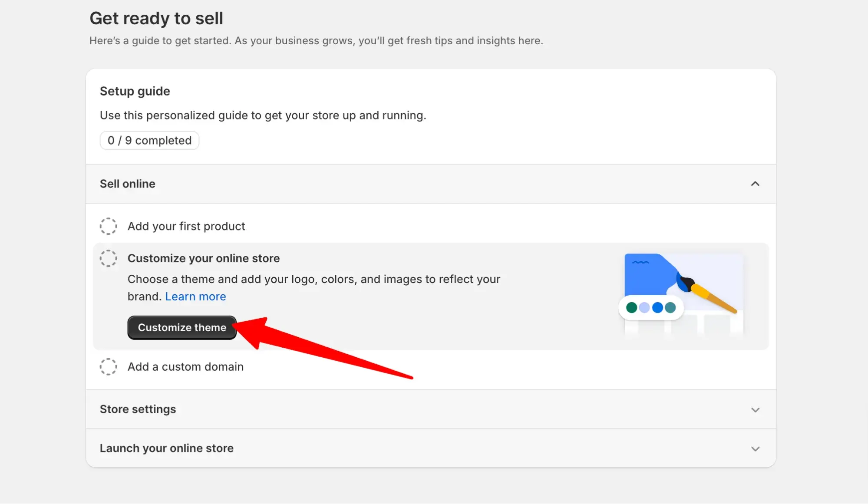Collapse the Sell online section chevron

click(x=755, y=184)
